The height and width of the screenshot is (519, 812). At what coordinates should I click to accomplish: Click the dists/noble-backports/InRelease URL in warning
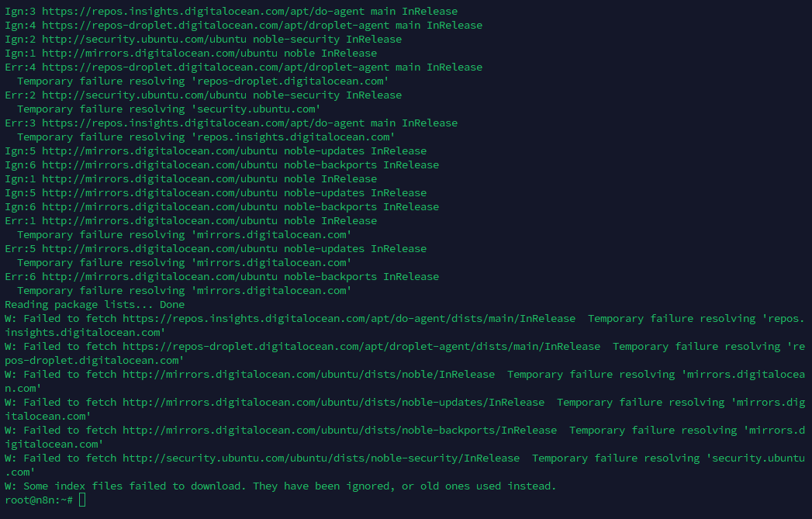[x=340, y=431]
